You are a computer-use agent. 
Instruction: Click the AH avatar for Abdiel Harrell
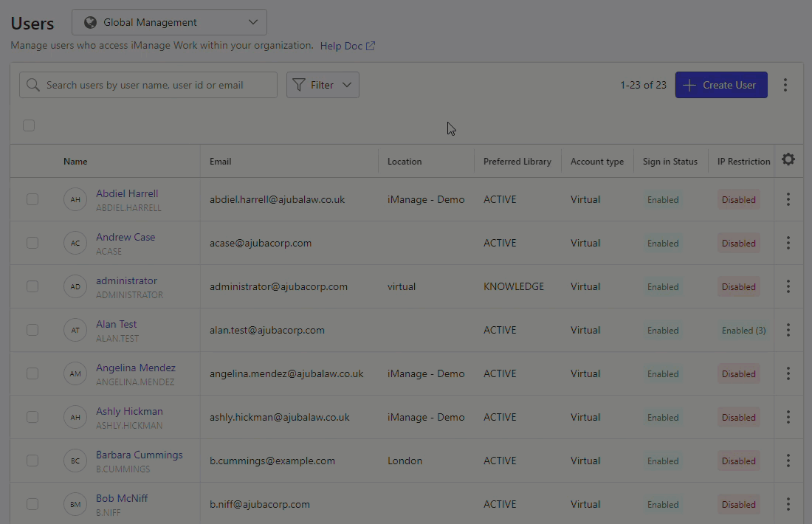pyautogui.click(x=75, y=200)
